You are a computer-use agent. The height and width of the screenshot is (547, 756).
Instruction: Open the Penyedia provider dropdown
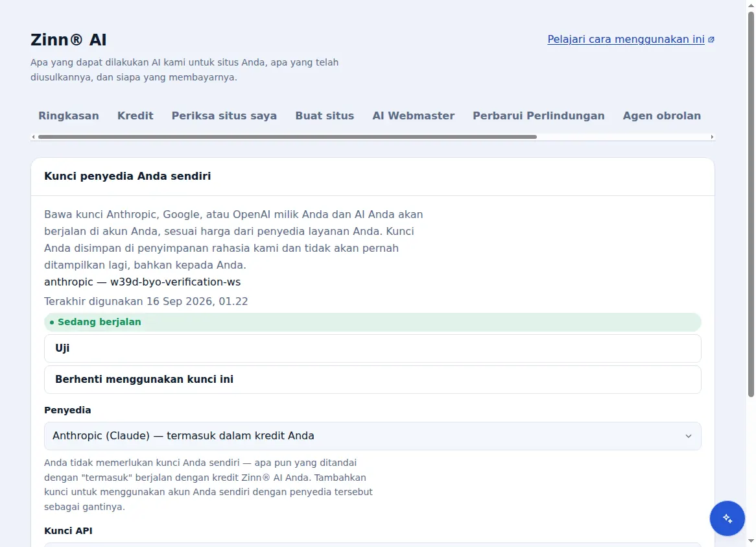pos(372,436)
